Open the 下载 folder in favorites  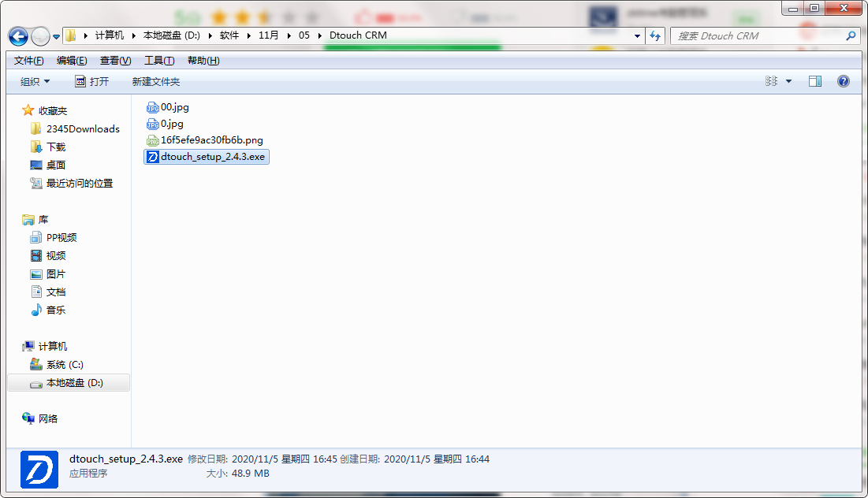coord(56,147)
